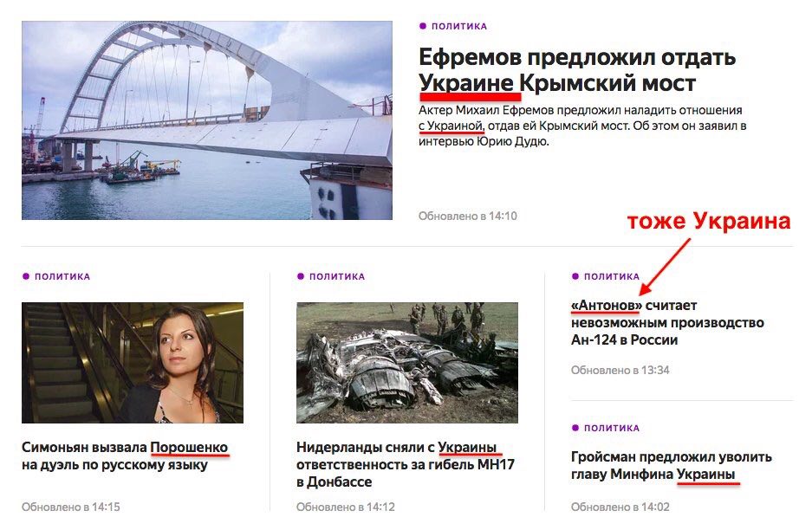The width and height of the screenshot is (812, 530).
Task: Click the Политика tag above the Groysman headline
Action: (x=612, y=428)
